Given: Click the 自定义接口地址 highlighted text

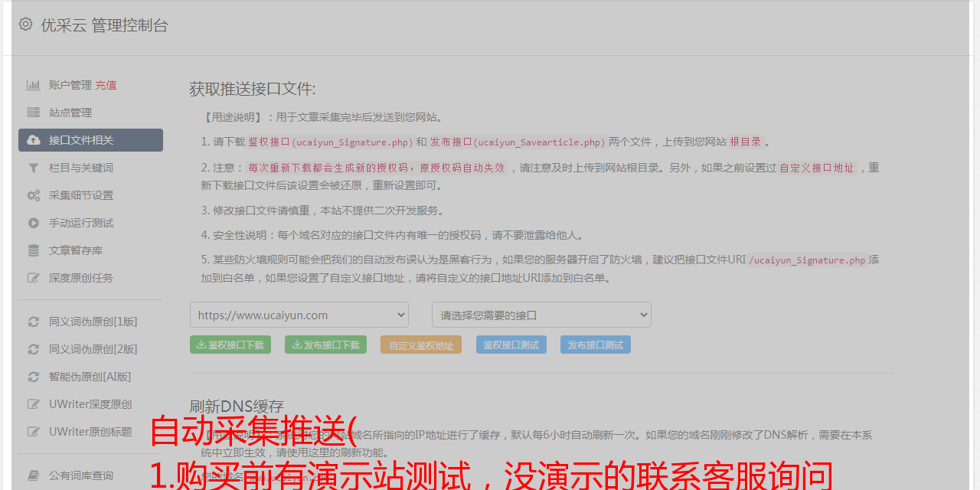Looking at the screenshot, I should [x=817, y=168].
